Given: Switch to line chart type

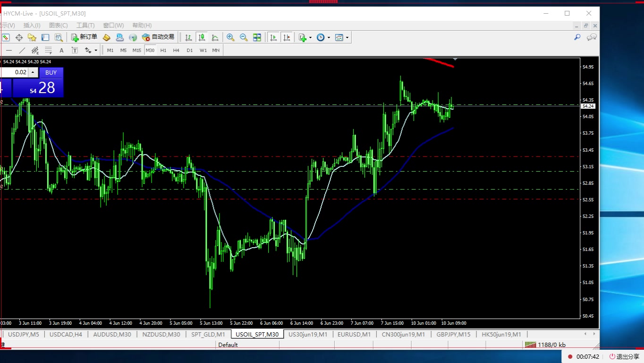Looking at the screenshot, I should [x=215, y=37].
